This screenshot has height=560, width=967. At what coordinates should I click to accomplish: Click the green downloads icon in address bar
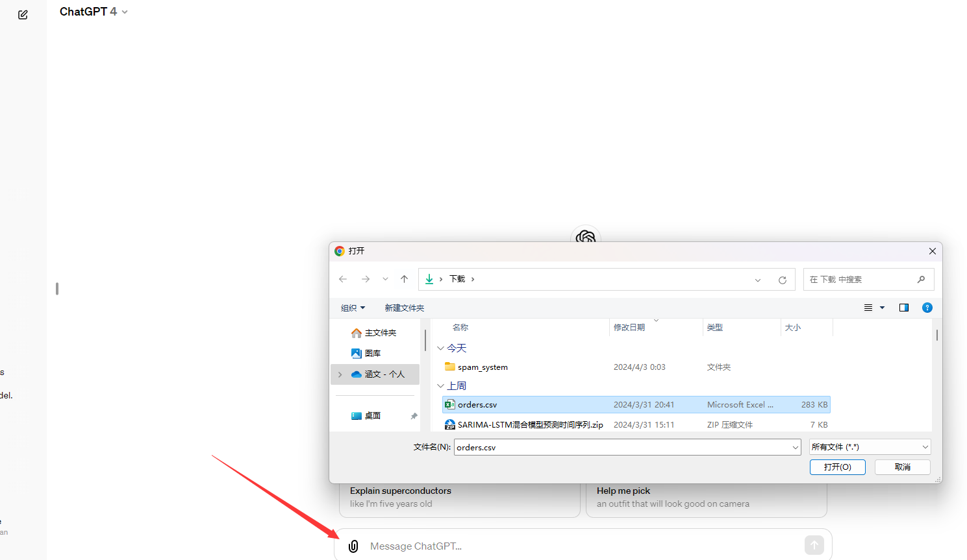[429, 279]
